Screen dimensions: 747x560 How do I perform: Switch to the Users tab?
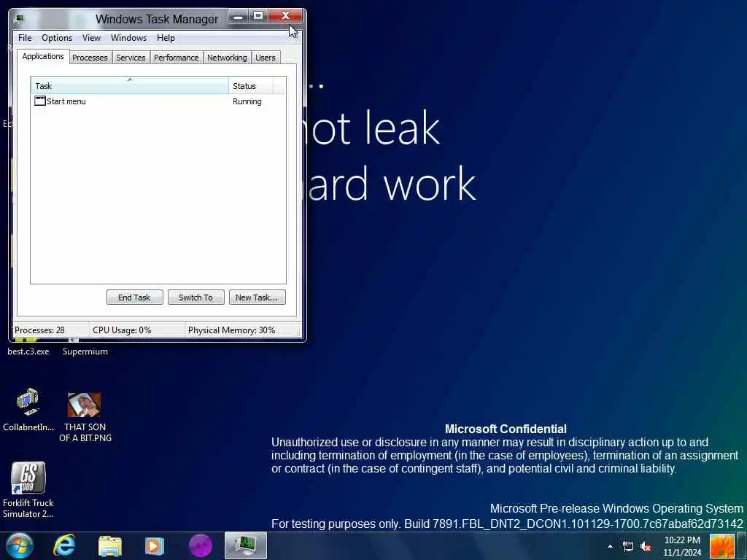pos(266,58)
